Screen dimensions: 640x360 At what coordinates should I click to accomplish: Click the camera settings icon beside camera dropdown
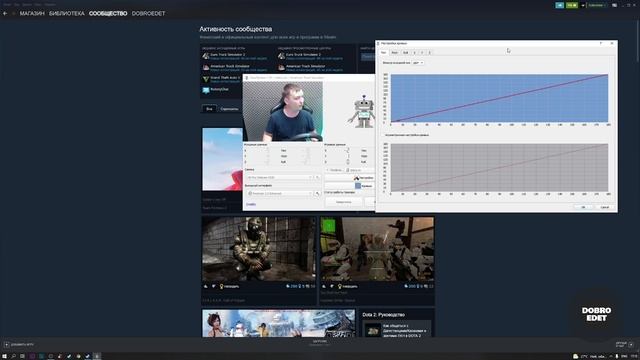coord(318,178)
